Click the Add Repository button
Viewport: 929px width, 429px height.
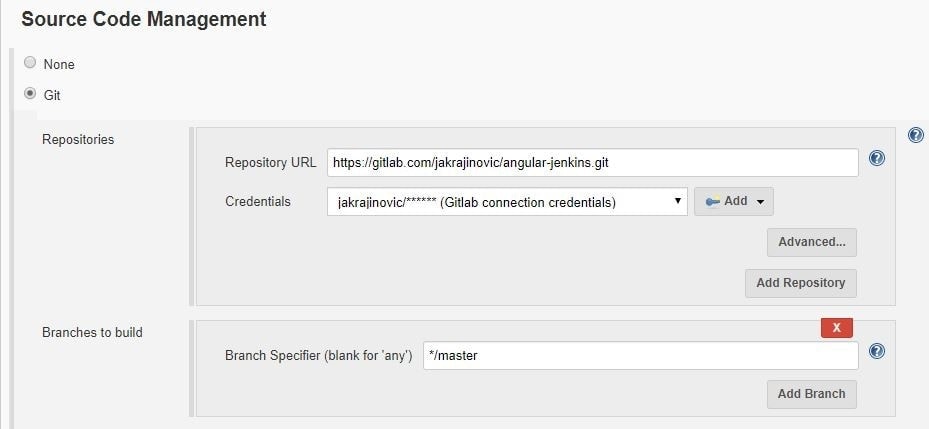click(x=800, y=283)
